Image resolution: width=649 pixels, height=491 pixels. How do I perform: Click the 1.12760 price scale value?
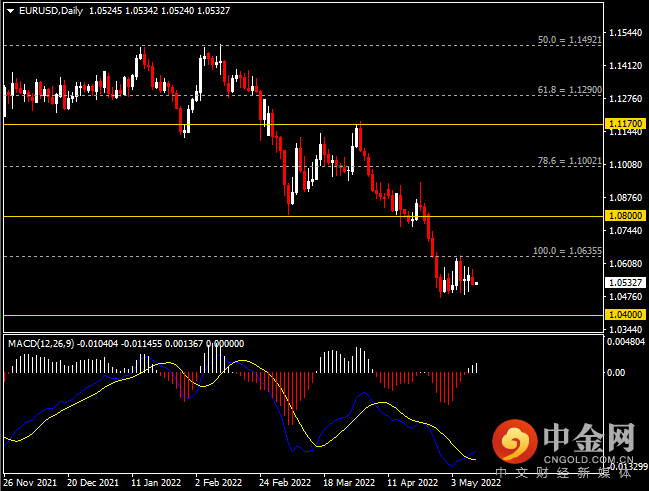click(625, 99)
